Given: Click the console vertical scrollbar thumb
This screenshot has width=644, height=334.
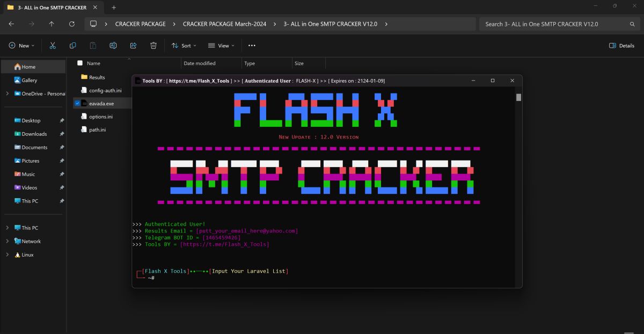Looking at the screenshot, I should [x=518, y=97].
